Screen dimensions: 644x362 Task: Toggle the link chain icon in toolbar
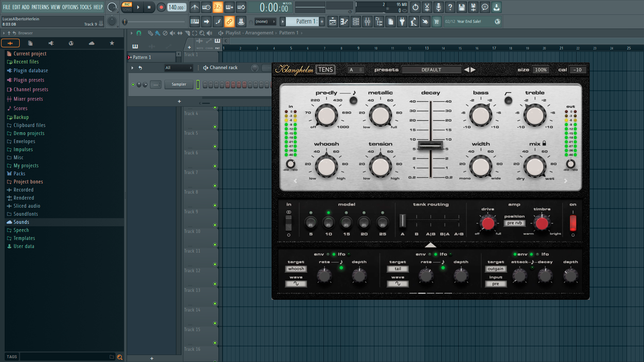click(x=229, y=22)
